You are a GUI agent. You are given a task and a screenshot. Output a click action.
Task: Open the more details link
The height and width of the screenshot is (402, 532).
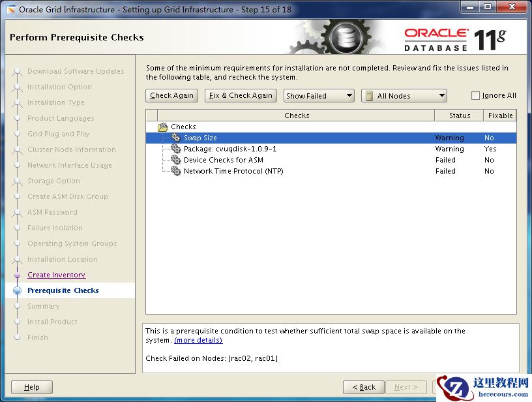click(x=198, y=340)
